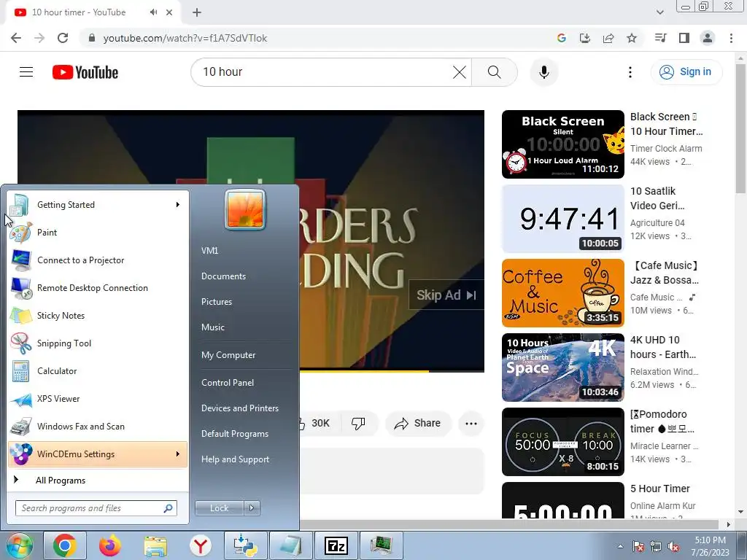Bookmark this page with the star
The width and height of the screenshot is (747, 560).
[x=632, y=38]
